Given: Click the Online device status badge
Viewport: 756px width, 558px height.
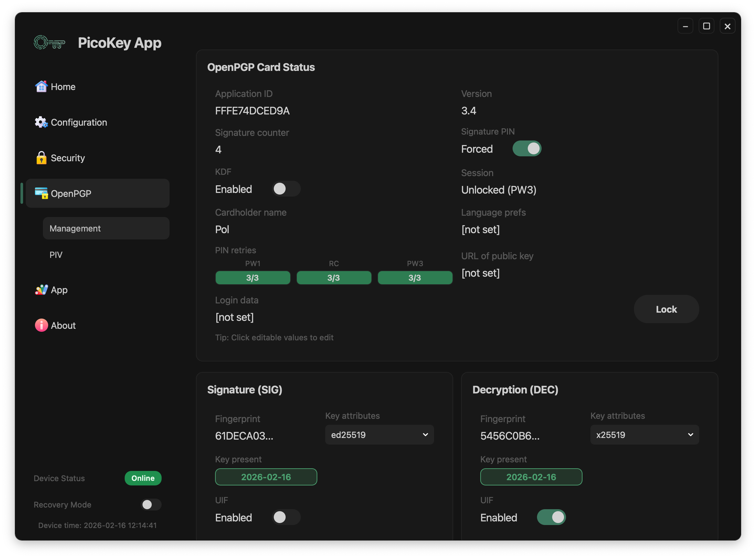Looking at the screenshot, I should [143, 478].
